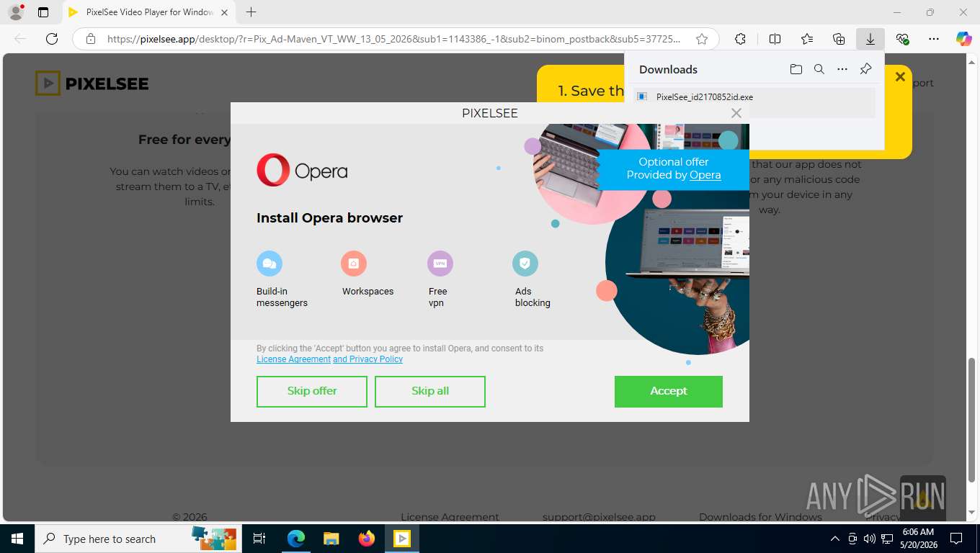Click the Opera link in Optional offer banner
Image resolution: width=980 pixels, height=553 pixels.
pyautogui.click(x=705, y=175)
